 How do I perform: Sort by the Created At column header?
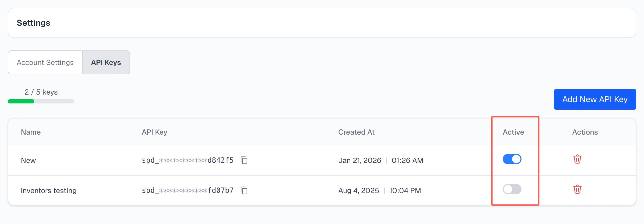356,132
